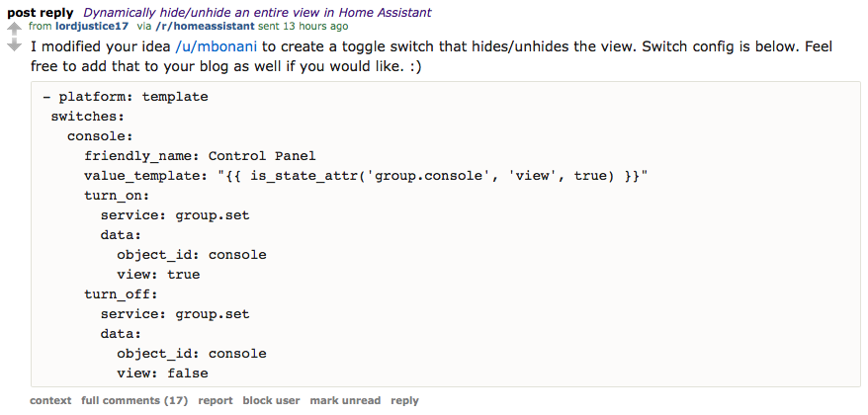Click the 'post reply' heading label

pos(41,13)
